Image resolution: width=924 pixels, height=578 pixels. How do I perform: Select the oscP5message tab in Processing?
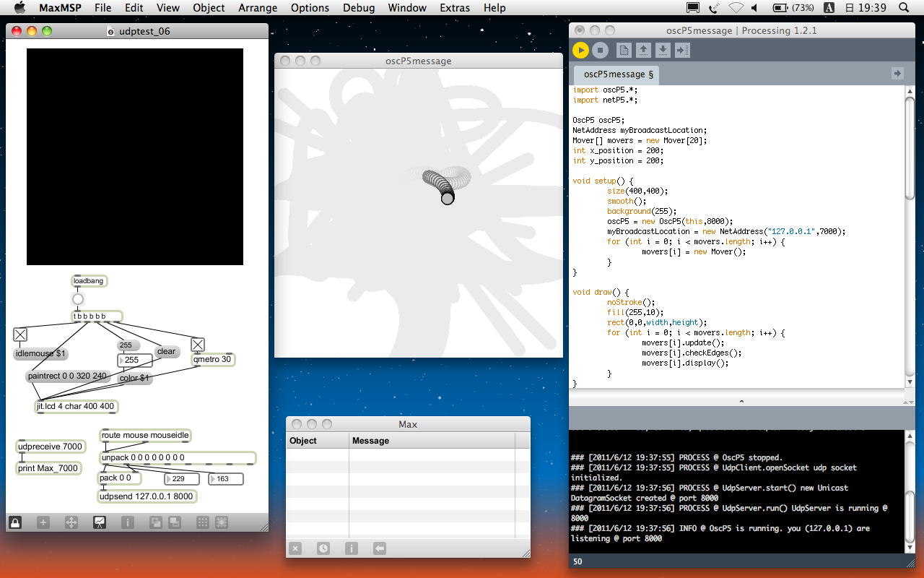click(x=618, y=74)
